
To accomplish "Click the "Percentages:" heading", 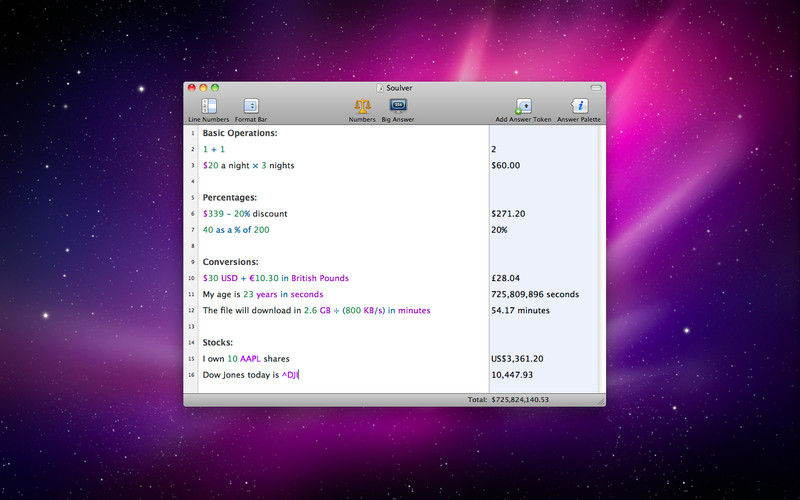I will (x=230, y=197).
